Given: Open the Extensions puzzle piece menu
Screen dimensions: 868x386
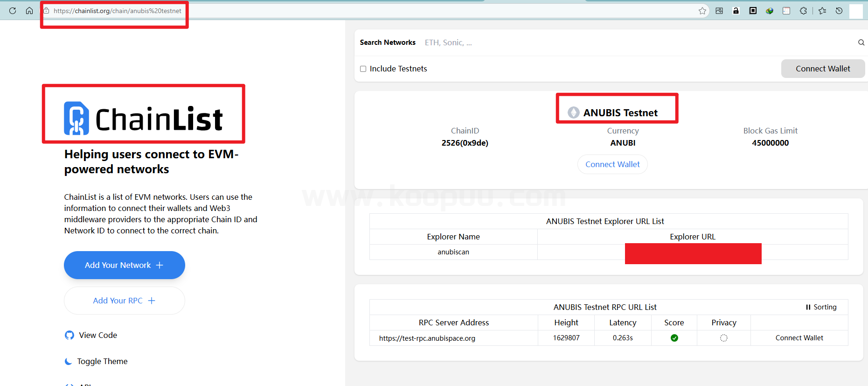Looking at the screenshot, I should coord(803,11).
